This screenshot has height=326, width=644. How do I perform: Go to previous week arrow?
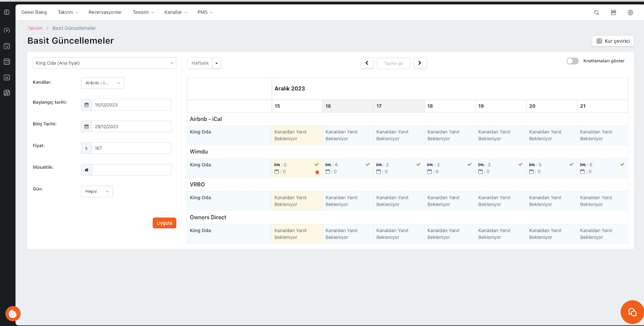(x=367, y=63)
